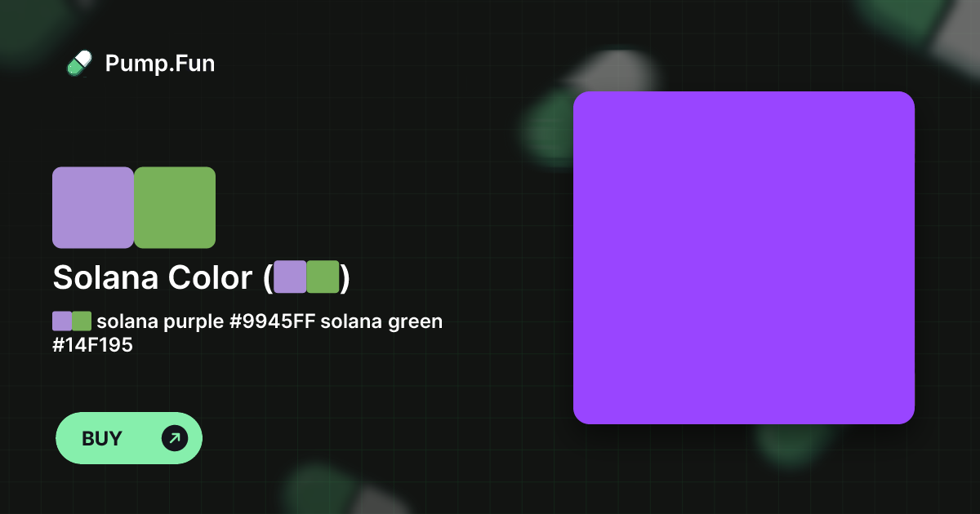Click the Pump.Fun brand name text
Image resolution: width=980 pixels, height=514 pixels.
[160, 64]
